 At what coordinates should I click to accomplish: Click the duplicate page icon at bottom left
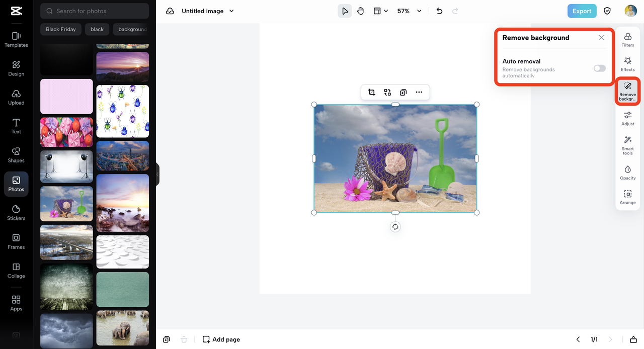pos(167,339)
